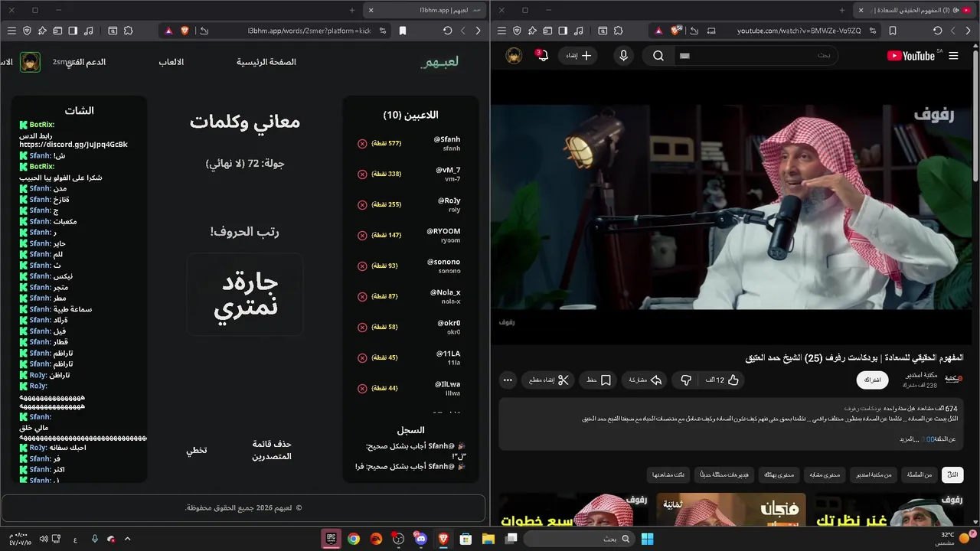This screenshot has height=551, width=980.
Task: Reload the YouTube page
Action: tap(937, 31)
